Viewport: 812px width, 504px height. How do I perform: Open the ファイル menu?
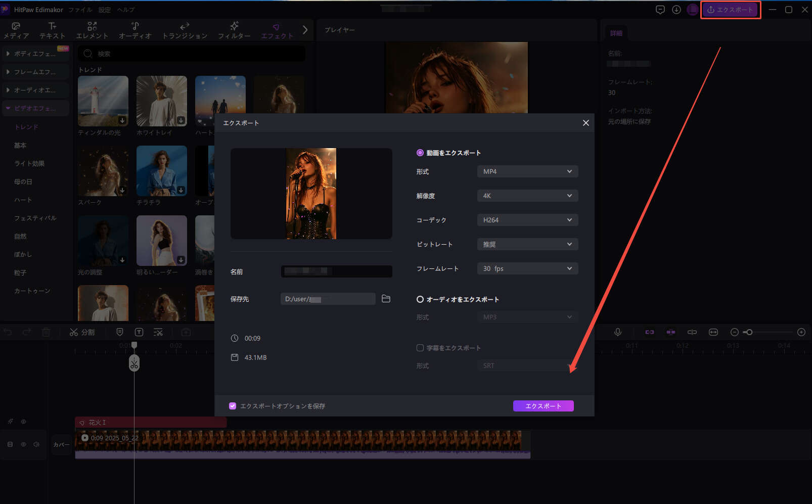[x=80, y=10]
